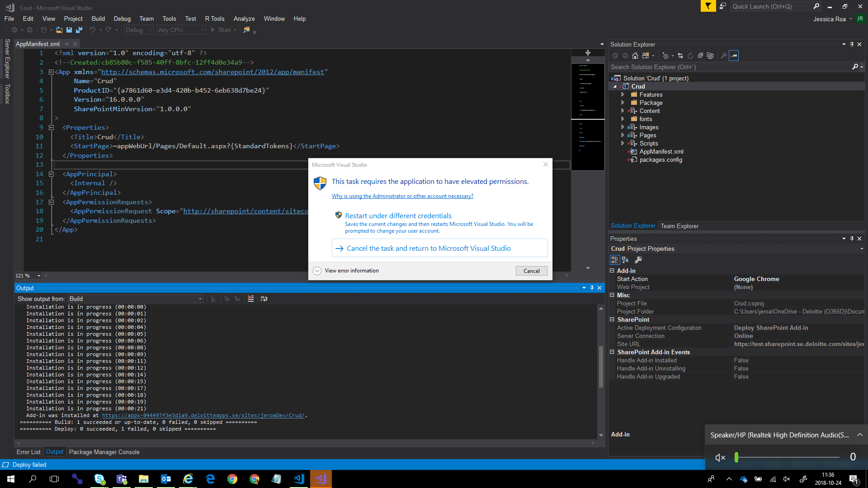Click Sync with Active Document icon
The image size is (868, 488).
[680, 56]
